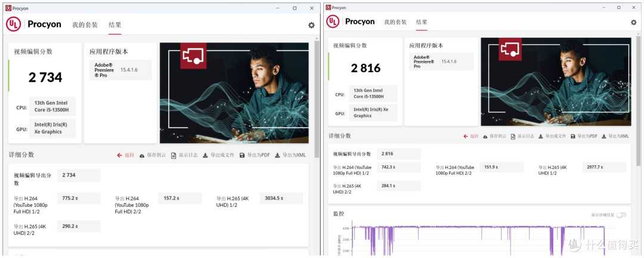Click 157.2 s value in left window
Screen dimensions: 644x258
[x=180, y=198]
